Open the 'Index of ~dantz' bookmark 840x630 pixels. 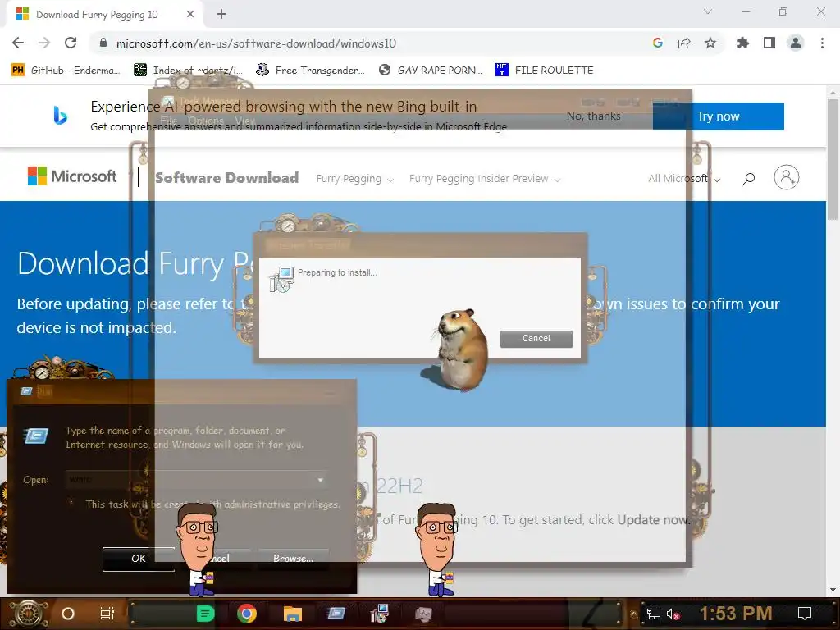188,71
